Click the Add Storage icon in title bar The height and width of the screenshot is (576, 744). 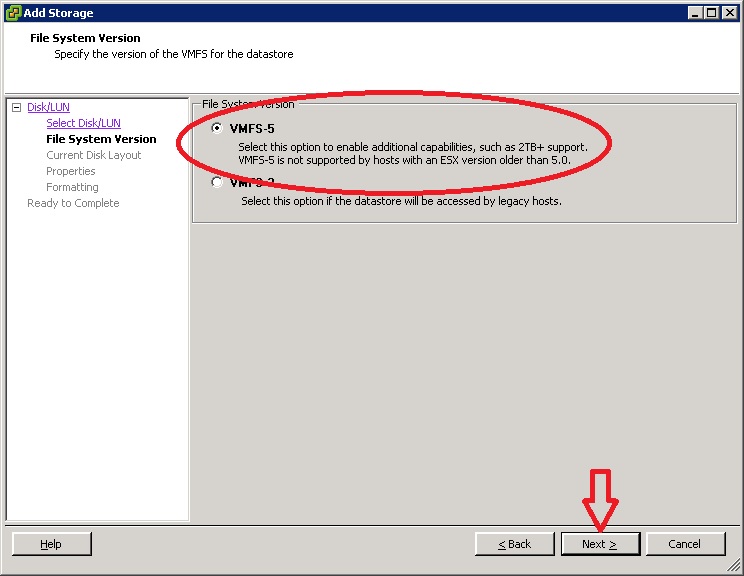tap(12, 12)
